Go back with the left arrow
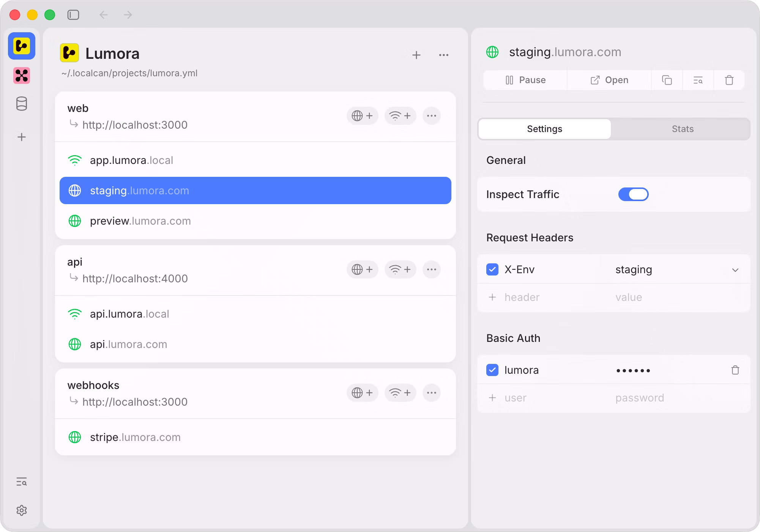 (104, 15)
